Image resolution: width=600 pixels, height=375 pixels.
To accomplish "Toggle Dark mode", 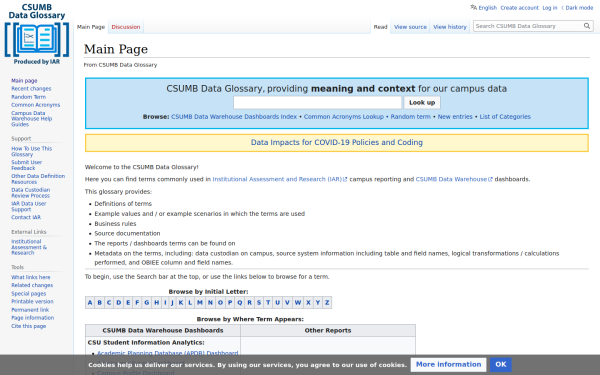I will coord(577,8).
